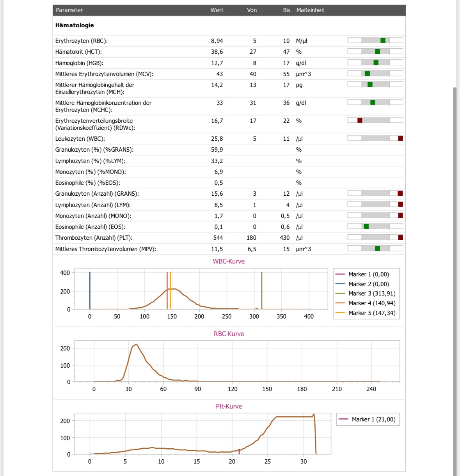This screenshot has width=460, height=476.
Task: Click the Wert column header
Action: [x=217, y=10]
